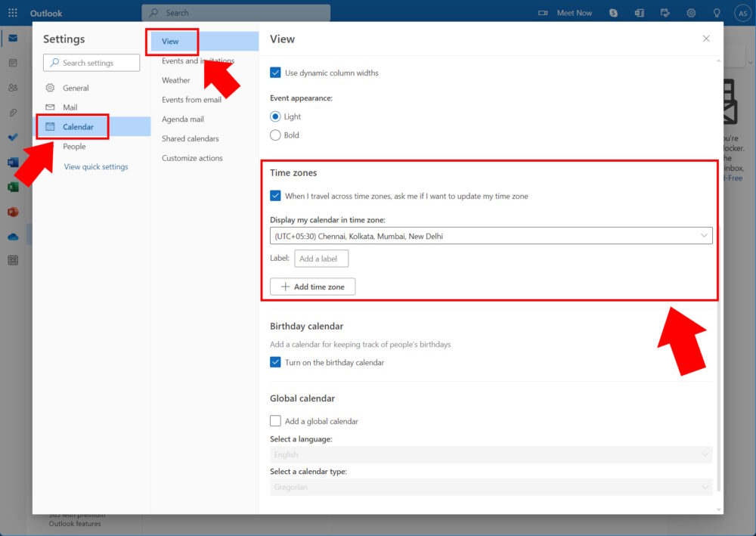
Task: Enable Add a global calendar checkbox
Action: coord(275,421)
